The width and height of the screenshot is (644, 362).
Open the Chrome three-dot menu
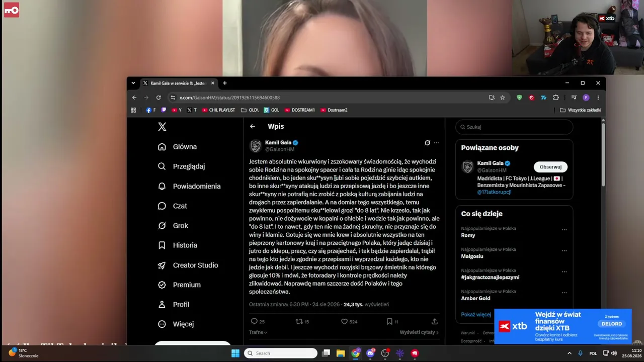point(598,98)
